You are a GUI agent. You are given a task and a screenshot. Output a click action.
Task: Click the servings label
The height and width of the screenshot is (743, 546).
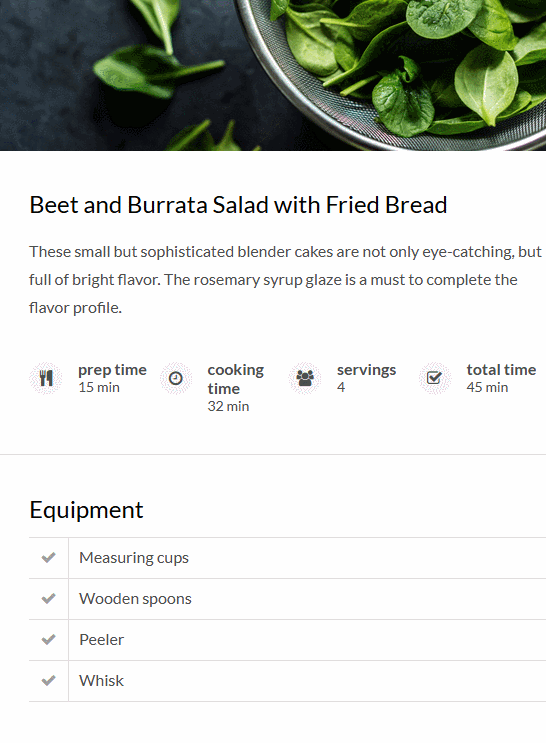[x=366, y=370]
